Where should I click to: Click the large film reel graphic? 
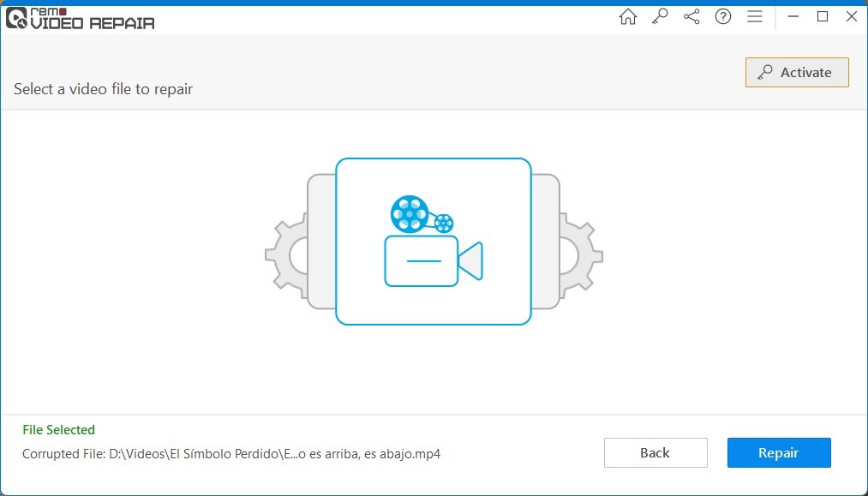pos(409,212)
